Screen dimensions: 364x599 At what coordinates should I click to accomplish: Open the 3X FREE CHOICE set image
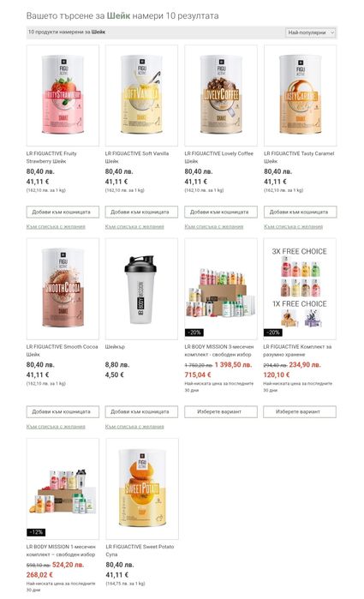click(x=300, y=289)
